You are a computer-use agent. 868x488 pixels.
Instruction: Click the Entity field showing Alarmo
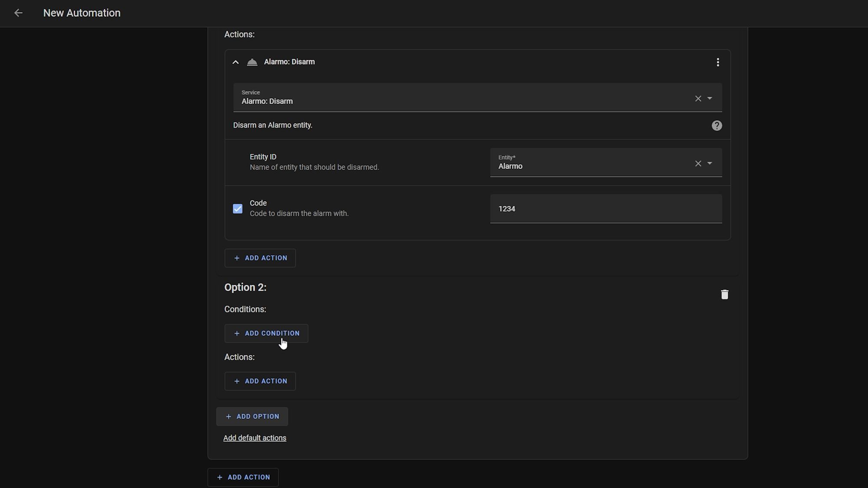[x=606, y=163]
